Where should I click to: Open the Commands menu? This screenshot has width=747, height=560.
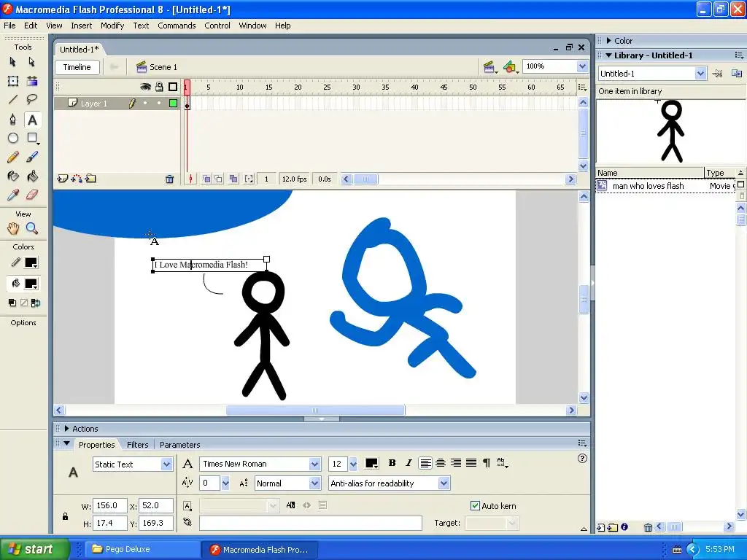(x=177, y=26)
